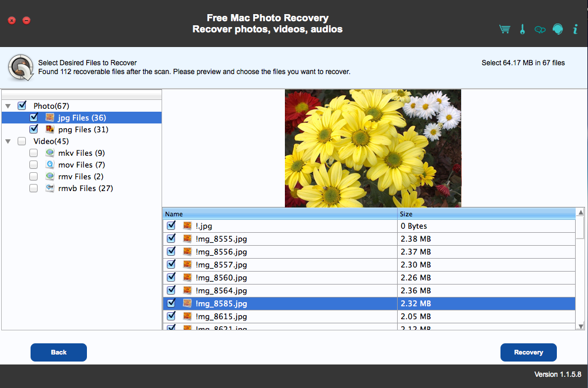Click the key registration icon

point(522,29)
